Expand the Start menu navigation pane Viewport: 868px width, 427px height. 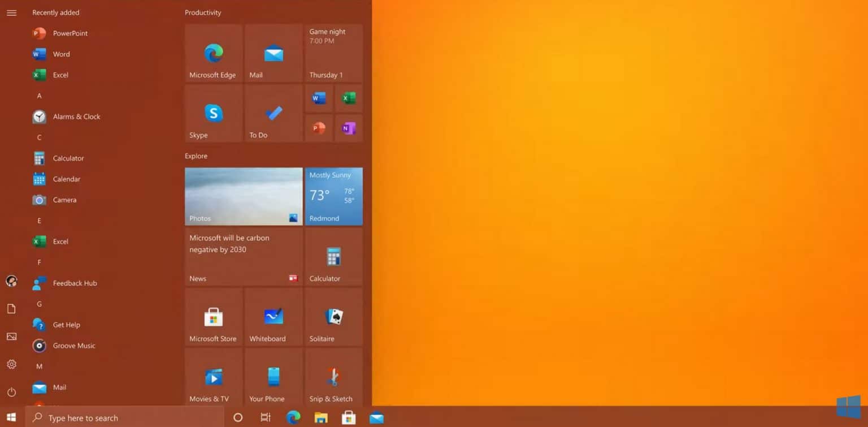pyautogui.click(x=11, y=12)
